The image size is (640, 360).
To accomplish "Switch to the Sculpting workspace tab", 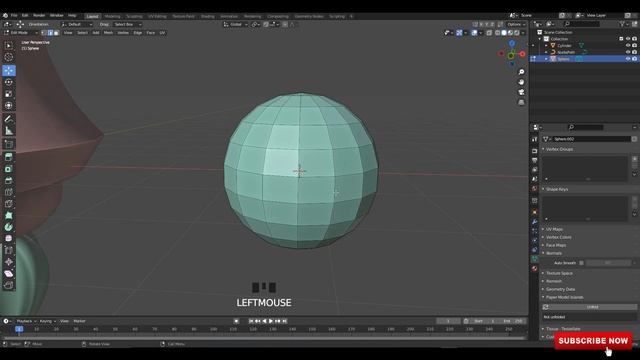I will click(134, 16).
